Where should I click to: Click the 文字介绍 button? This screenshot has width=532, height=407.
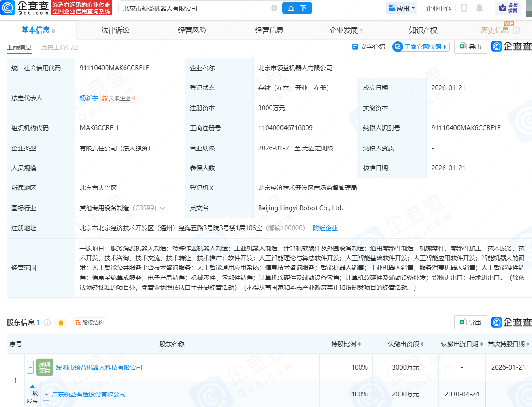tap(369, 47)
